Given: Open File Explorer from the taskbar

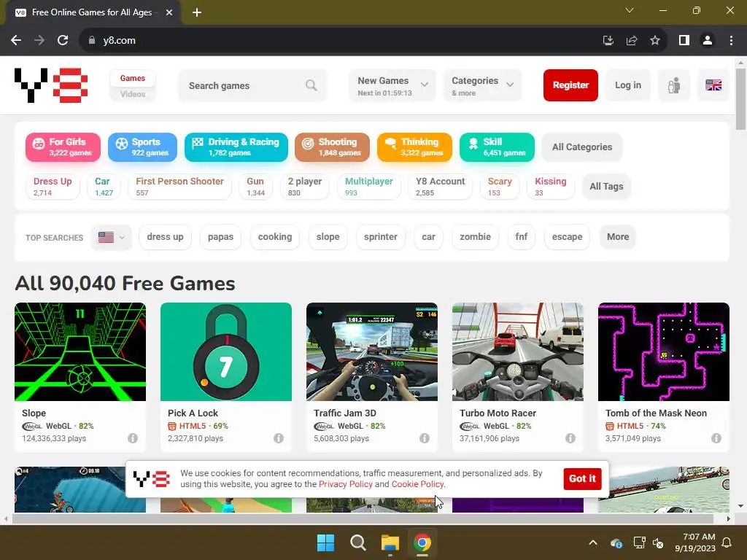Looking at the screenshot, I should (x=390, y=542).
